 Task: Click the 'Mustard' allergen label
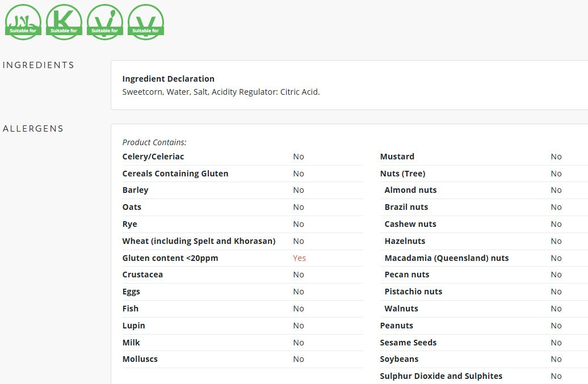(397, 157)
